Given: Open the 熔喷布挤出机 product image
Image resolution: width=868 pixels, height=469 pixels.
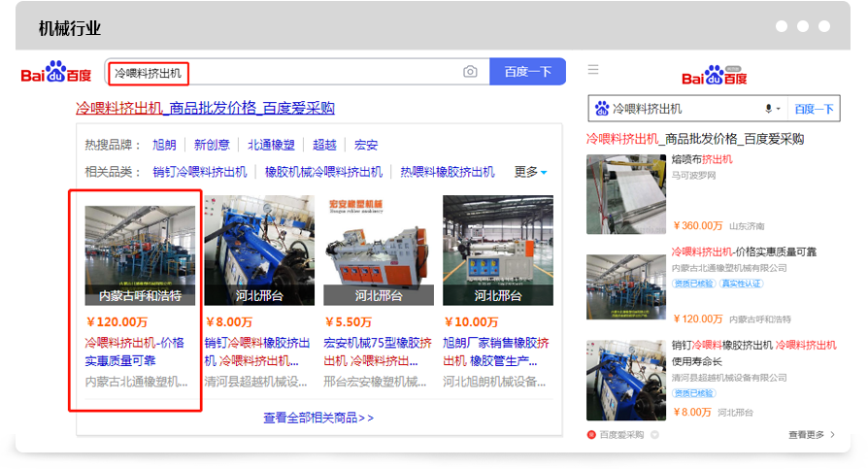Looking at the screenshot, I should tap(623, 194).
